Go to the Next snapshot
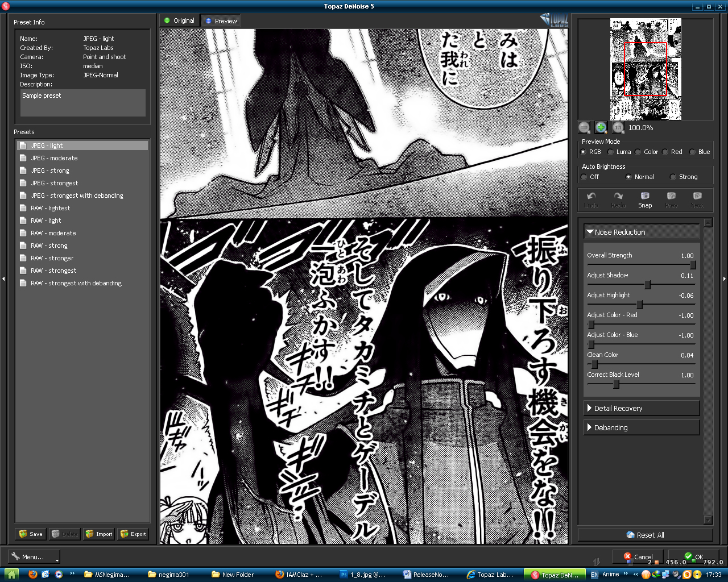 pos(698,199)
